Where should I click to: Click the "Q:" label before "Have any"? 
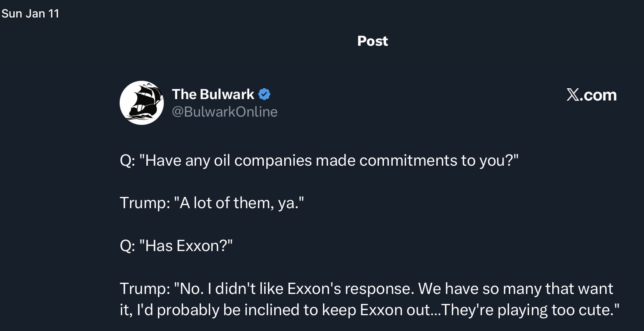pyautogui.click(x=127, y=160)
